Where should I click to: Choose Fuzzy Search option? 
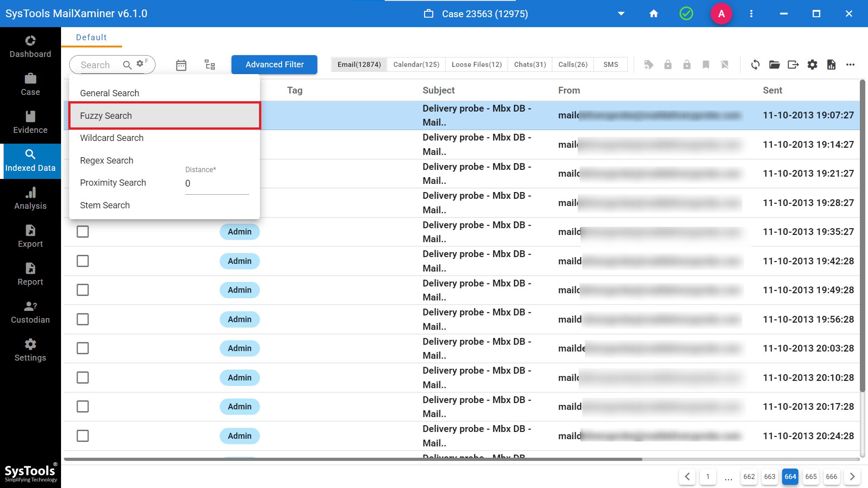click(164, 116)
